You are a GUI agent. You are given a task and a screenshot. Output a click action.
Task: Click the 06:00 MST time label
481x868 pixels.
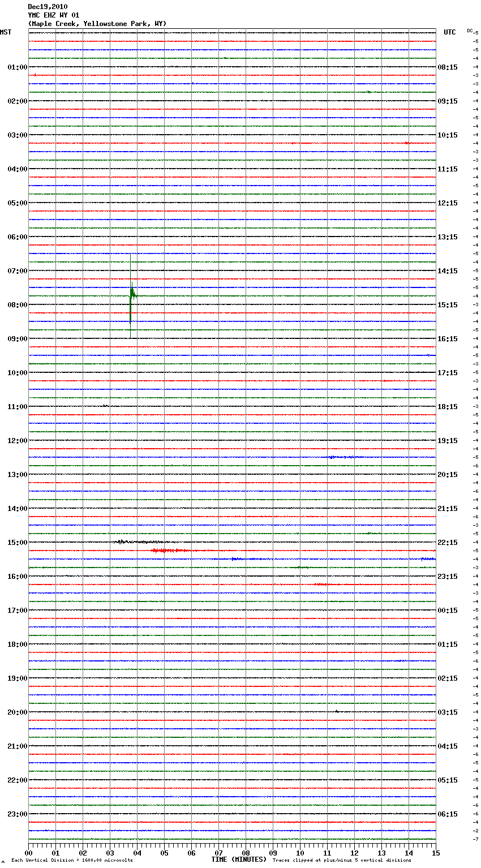tap(18, 237)
